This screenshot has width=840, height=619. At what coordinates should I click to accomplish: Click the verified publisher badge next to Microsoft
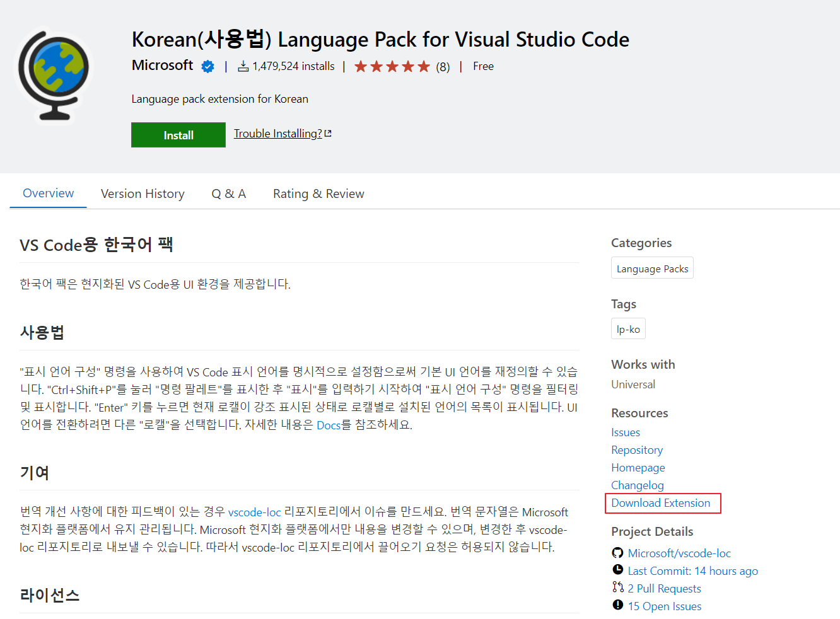pyautogui.click(x=207, y=66)
